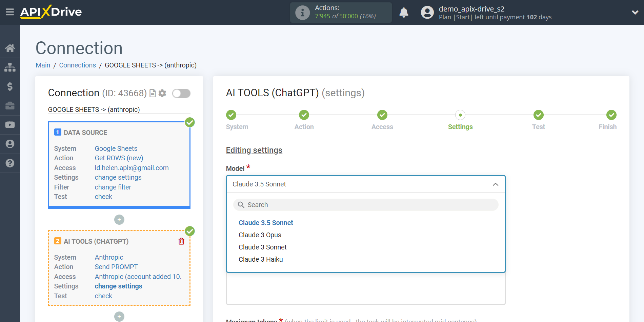Click the text area below Model dropdown
Screen dimensions: 644x322
point(366,288)
